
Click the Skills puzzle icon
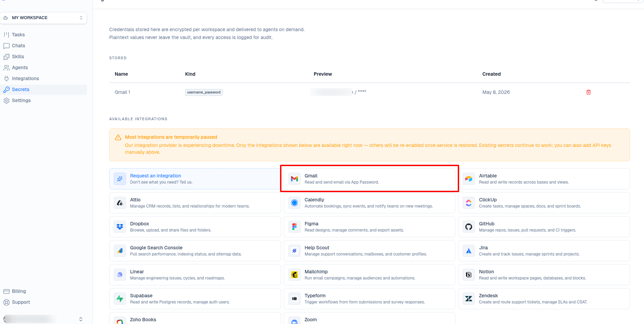click(7, 57)
